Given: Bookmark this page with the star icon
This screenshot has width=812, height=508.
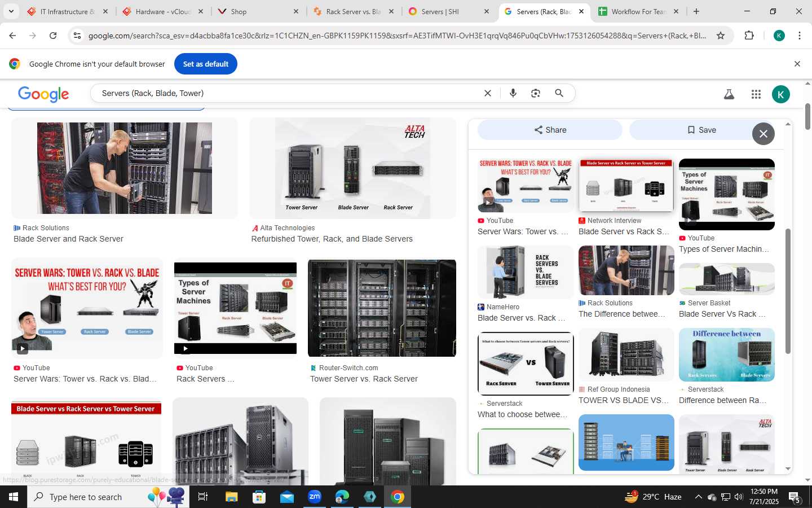Looking at the screenshot, I should [721, 36].
